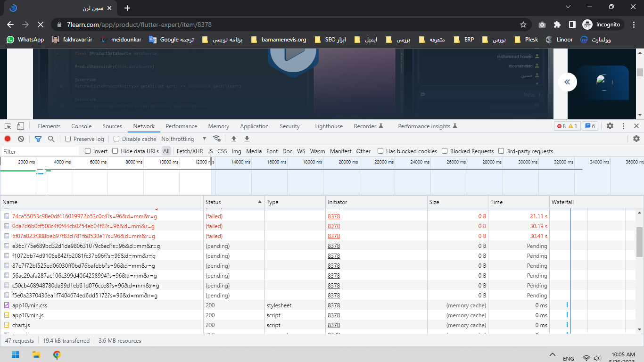Sort by Time column header
644x362 pixels.
(x=519, y=202)
